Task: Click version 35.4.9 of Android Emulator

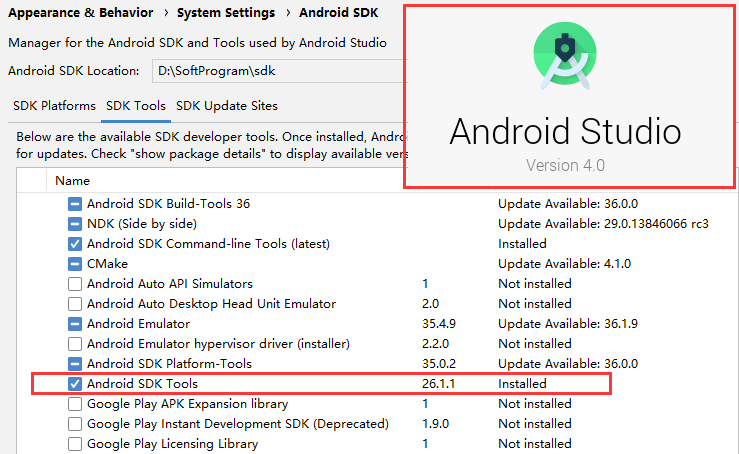Action: pyautogui.click(x=439, y=324)
